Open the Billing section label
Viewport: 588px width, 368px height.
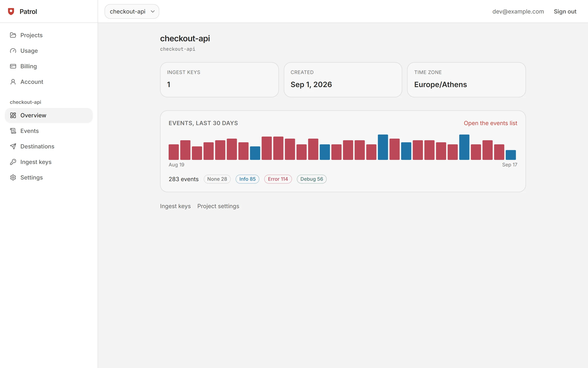pos(29,66)
